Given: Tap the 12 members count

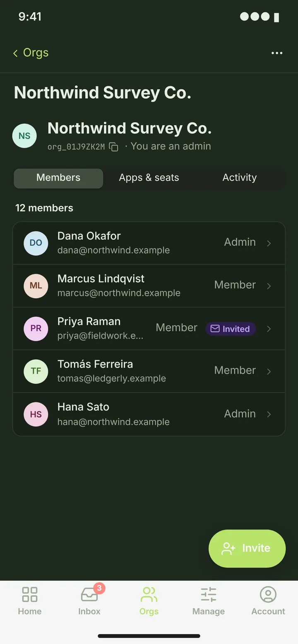Looking at the screenshot, I should point(44,208).
